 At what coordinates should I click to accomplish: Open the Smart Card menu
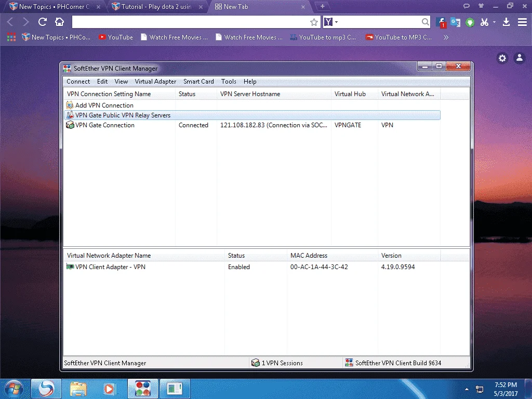tap(198, 82)
